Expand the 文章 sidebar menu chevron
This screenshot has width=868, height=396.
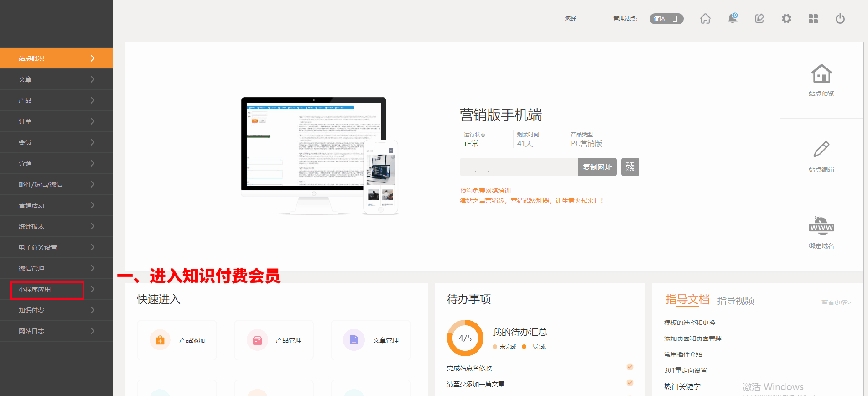[x=93, y=79]
